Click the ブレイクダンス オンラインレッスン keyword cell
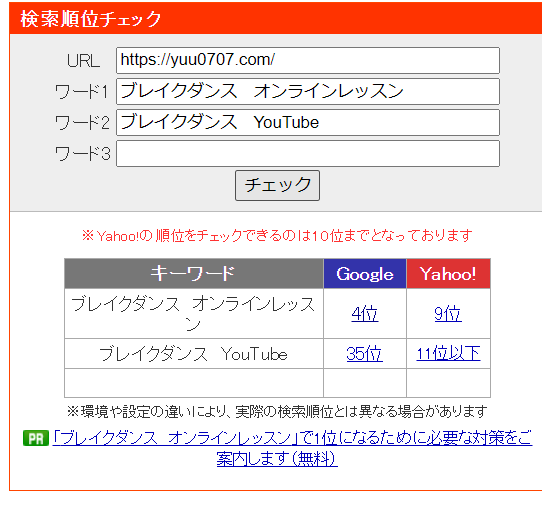542x509 pixels. tap(194, 314)
